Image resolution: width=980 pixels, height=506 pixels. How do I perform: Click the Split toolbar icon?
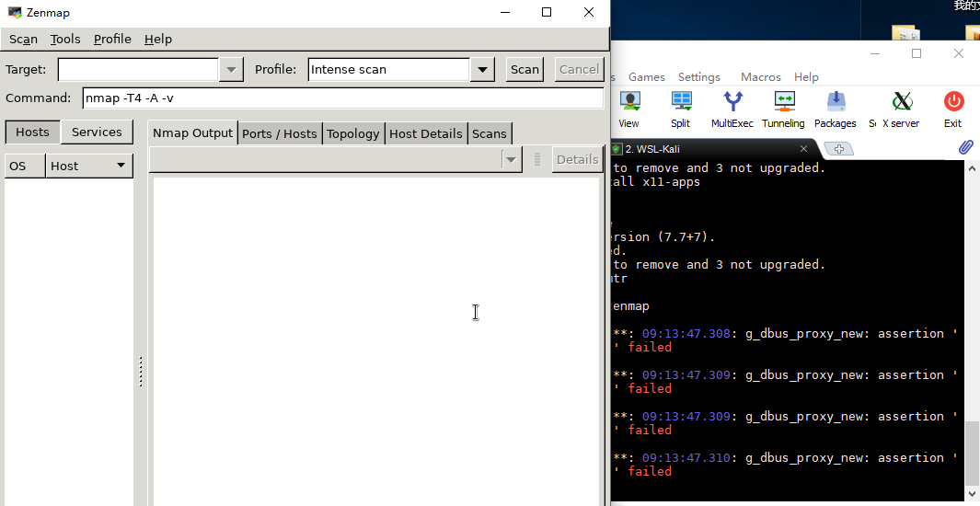(681, 109)
